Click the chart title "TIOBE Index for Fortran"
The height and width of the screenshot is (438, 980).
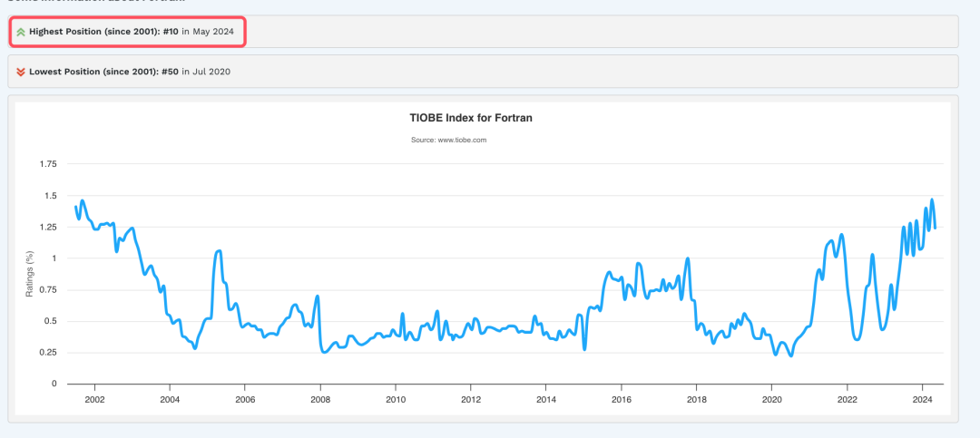tap(471, 118)
